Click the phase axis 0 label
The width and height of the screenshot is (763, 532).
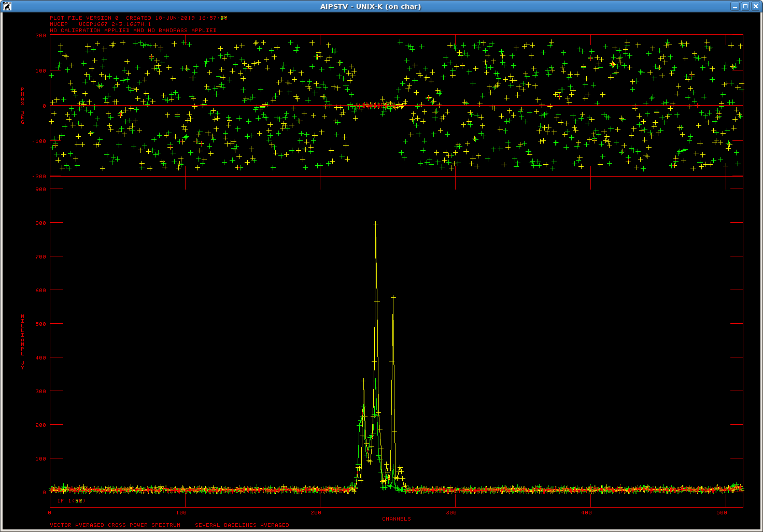[44, 106]
